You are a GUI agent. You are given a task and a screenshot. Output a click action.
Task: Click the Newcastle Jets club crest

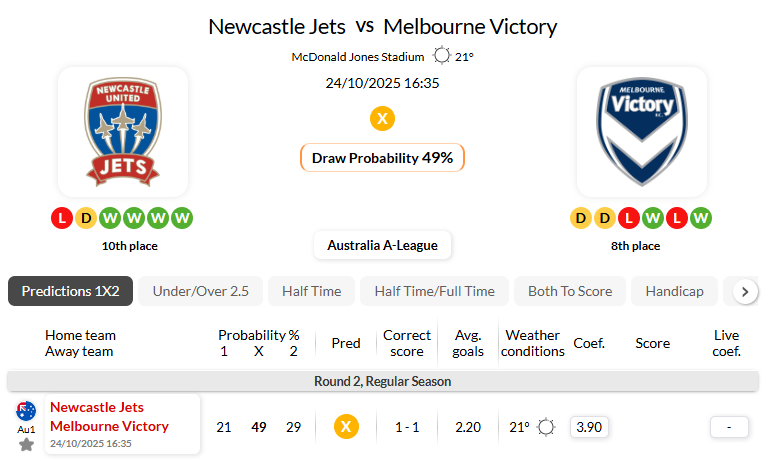(122, 132)
